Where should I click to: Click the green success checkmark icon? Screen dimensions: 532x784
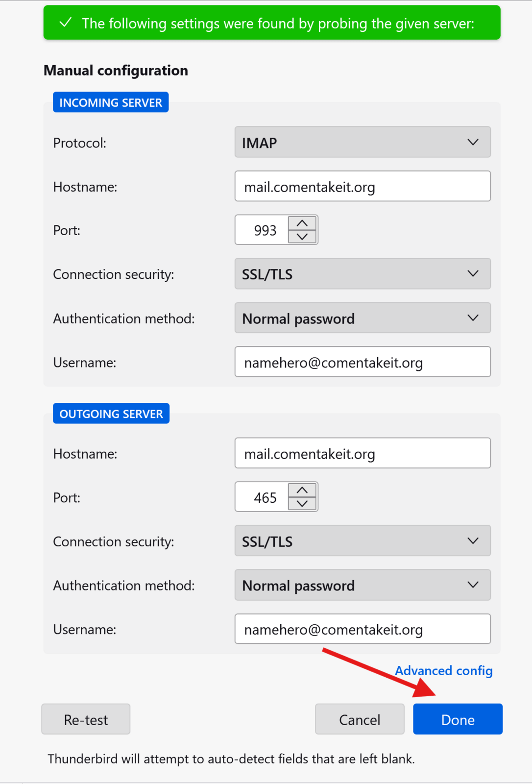(66, 23)
